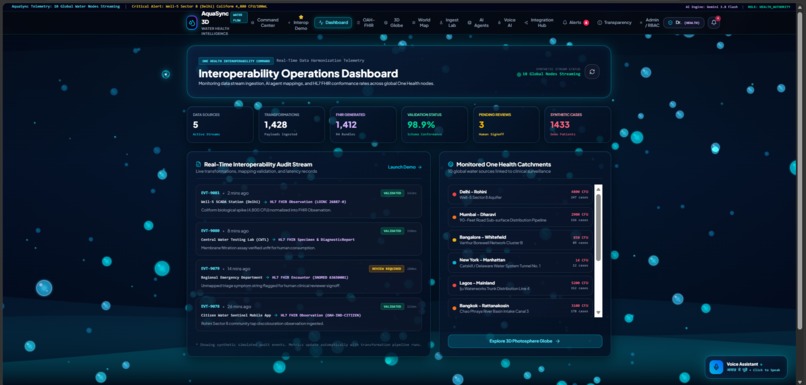Click VALIDATED badge on Citizen Water Sentinel event

pos(392,306)
